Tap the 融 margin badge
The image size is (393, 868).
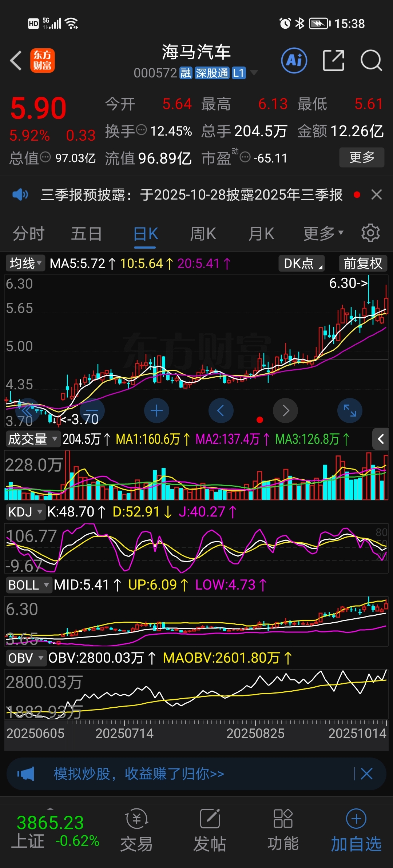point(186,73)
